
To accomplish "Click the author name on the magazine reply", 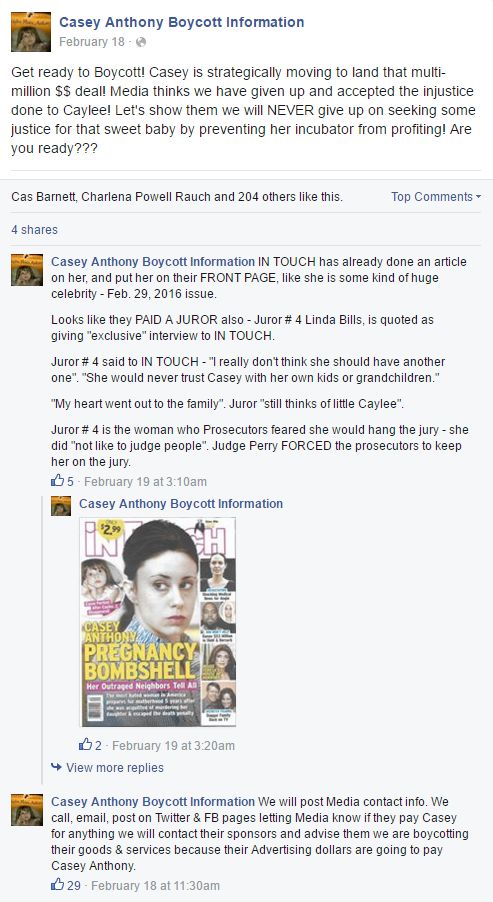I will (181, 503).
